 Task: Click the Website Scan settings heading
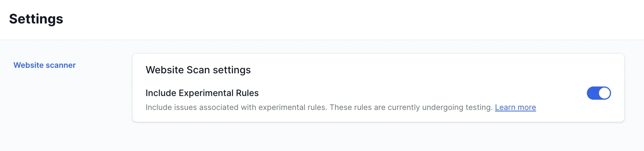click(x=198, y=70)
